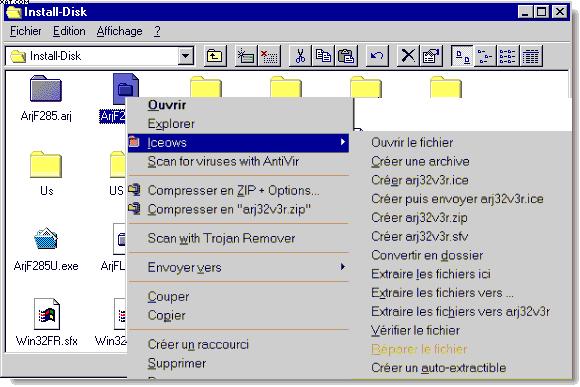
Task: Select Extraire les fichiers ici
Action: tap(461, 274)
